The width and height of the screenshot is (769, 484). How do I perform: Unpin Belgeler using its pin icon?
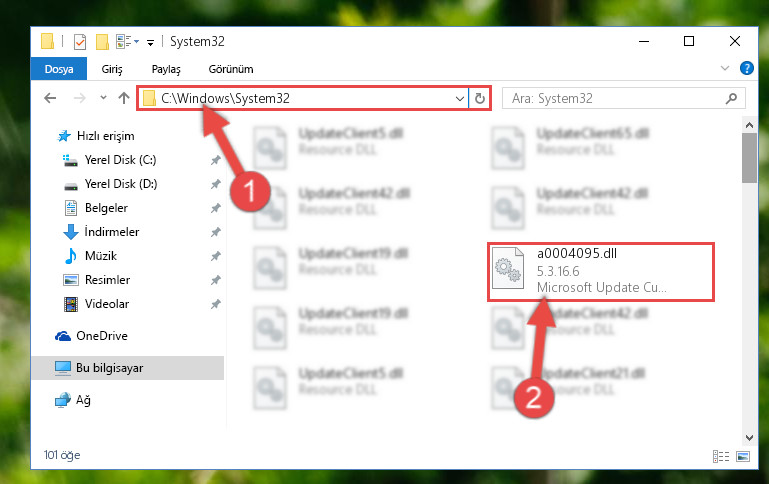coord(215,208)
